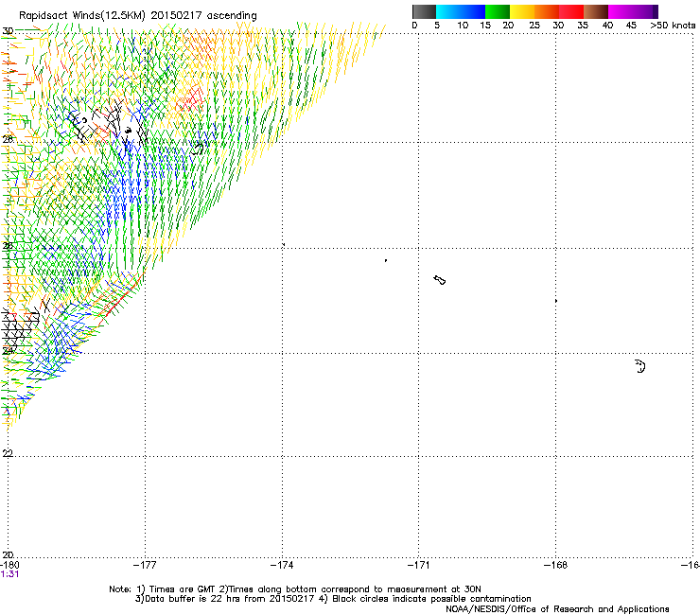This screenshot has height=615, width=700.
Task: Click the green 15-20 knots legend swatch
Action: [498, 11]
